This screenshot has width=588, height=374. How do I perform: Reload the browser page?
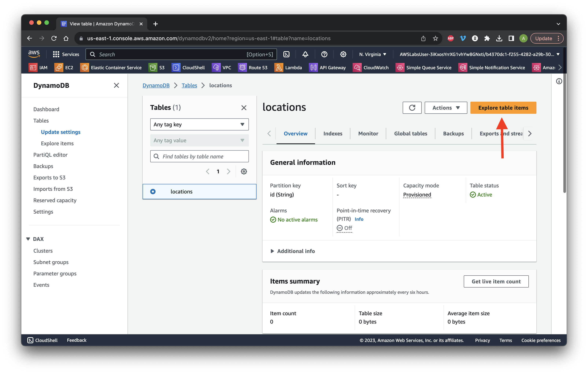[x=54, y=38]
